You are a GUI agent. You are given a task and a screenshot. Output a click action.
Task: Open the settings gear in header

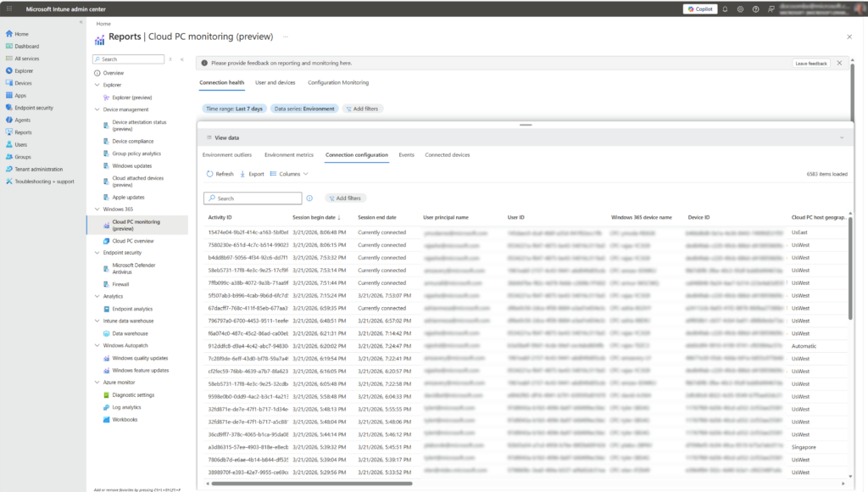(x=740, y=9)
